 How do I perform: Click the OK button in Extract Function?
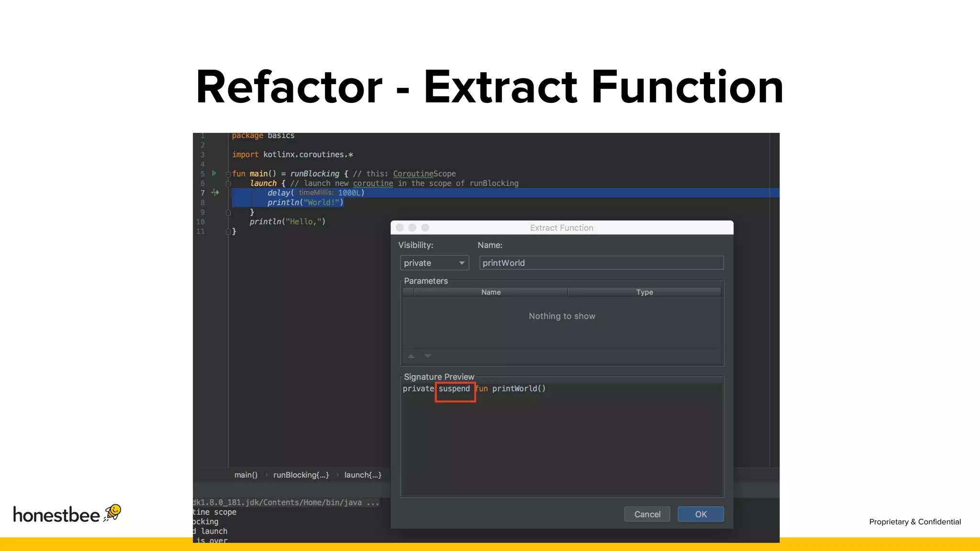[701, 514]
